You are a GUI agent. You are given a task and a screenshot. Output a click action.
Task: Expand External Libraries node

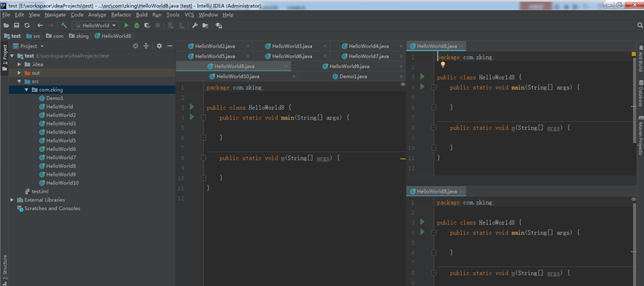coord(12,199)
